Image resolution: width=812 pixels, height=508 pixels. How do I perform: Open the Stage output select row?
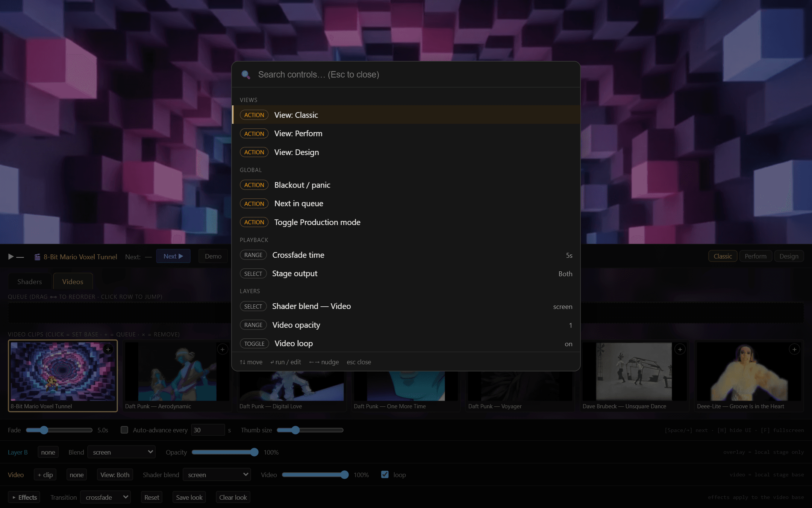click(406, 274)
